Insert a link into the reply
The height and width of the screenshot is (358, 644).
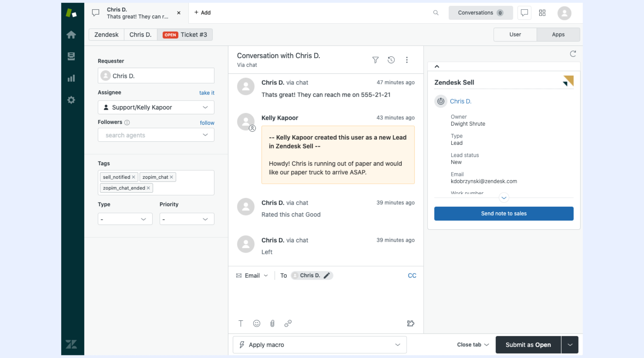(288, 323)
